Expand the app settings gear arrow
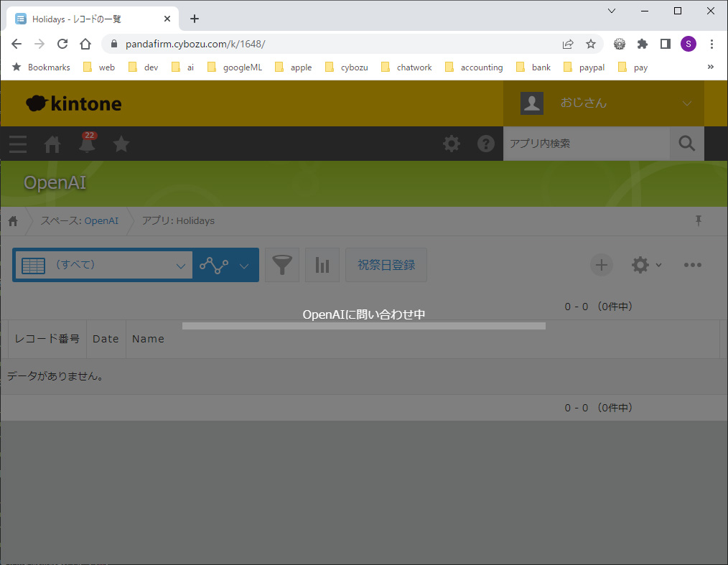 [x=658, y=265]
